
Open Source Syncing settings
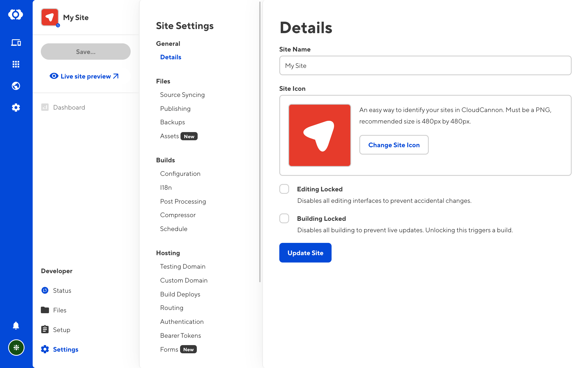point(182,95)
